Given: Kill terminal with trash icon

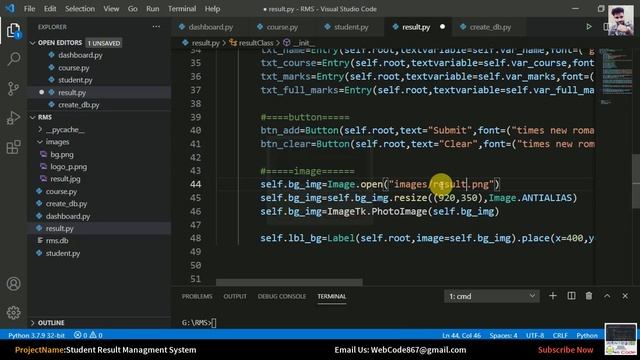Looking at the screenshot, I should (589, 296).
